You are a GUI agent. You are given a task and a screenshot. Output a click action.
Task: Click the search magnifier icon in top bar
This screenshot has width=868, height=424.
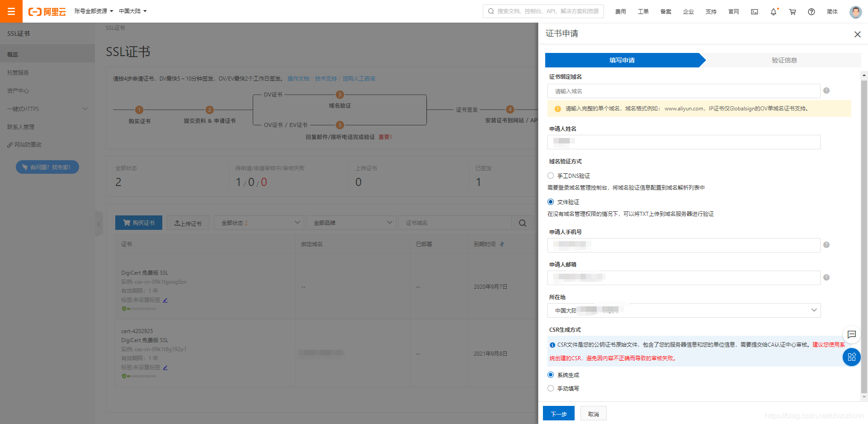[491, 11]
